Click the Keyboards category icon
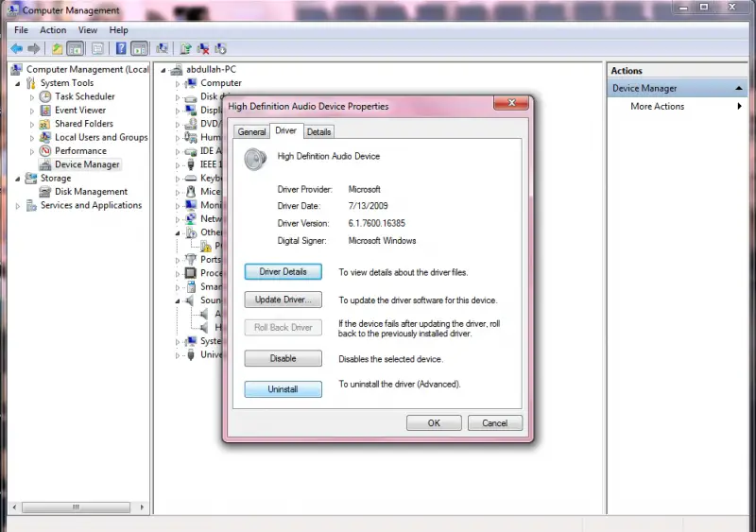 pyautogui.click(x=191, y=178)
